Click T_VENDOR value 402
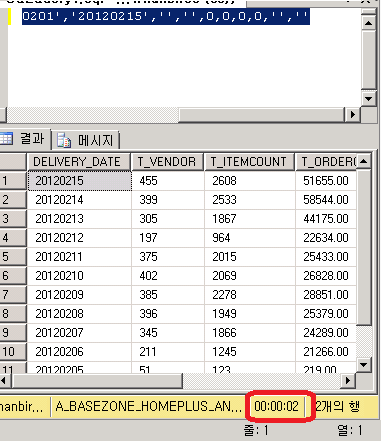The image size is (381, 443). click(168, 276)
